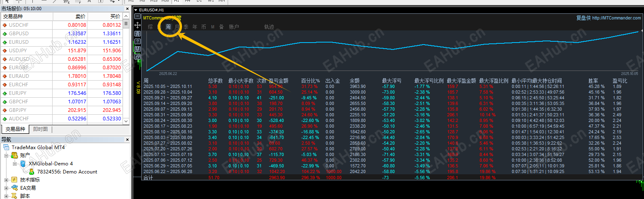Viewport: 644px width, 199px height.
Task: Click the 买价 column header
Action: (x=105, y=17)
